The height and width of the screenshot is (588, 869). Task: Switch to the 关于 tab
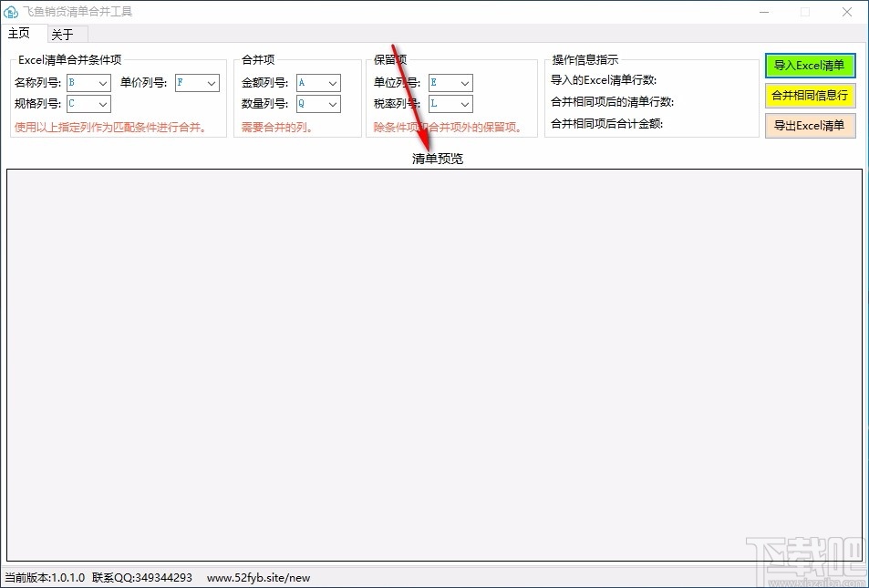tap(65, 34)
